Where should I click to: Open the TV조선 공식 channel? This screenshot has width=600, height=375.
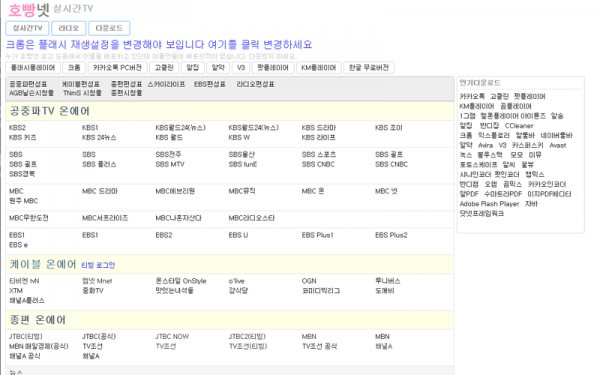click(x=320, y=346)
